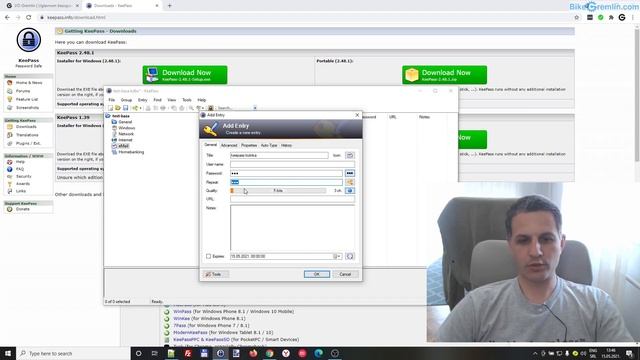Open the Edge taskbar icon
Screen dimensions: 640x360
pos(318,353)
